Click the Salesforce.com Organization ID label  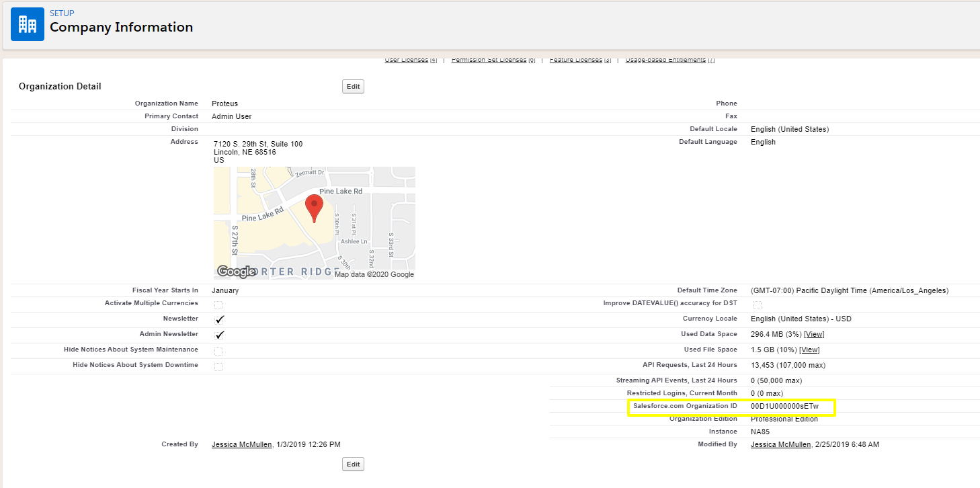click(685, 406)
